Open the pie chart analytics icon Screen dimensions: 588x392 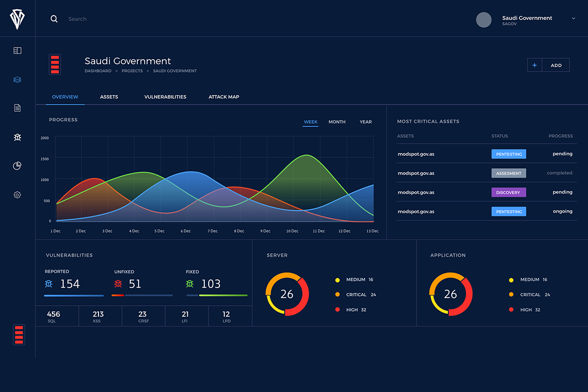point(17,166)
